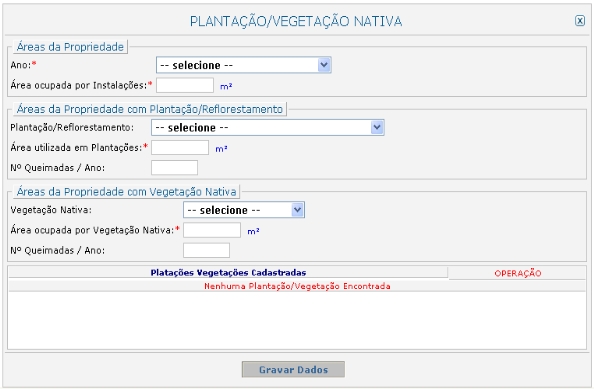Click the Gravar Dados button
The width and height of the screenshot is (594, 389).
click(x=293, y=369)
